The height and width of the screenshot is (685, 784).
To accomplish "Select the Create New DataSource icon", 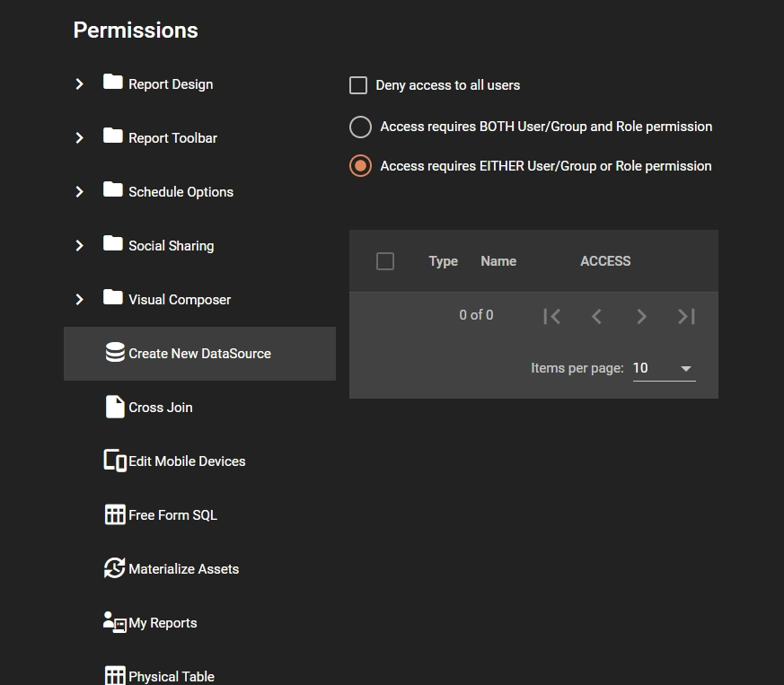I will 115,353.
